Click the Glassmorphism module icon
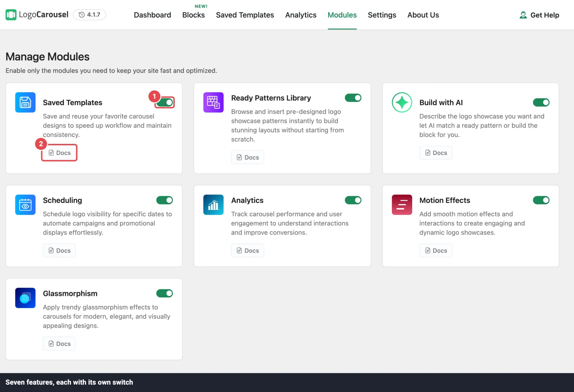Image resolution: width=574 pixels, height=392 pixels. pyautogui.click(x=25, y=298)
